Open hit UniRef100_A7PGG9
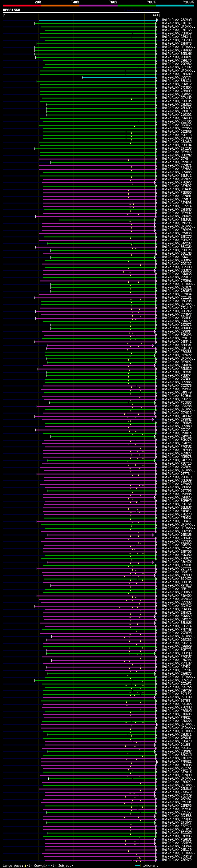 (x=177, y=50)
